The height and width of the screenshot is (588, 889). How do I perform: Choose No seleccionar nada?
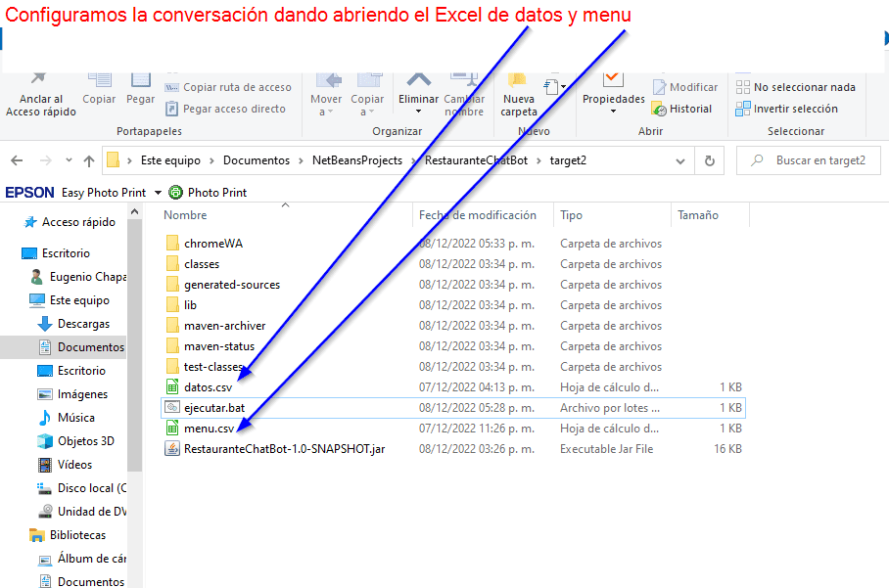[x=795, y=87]
